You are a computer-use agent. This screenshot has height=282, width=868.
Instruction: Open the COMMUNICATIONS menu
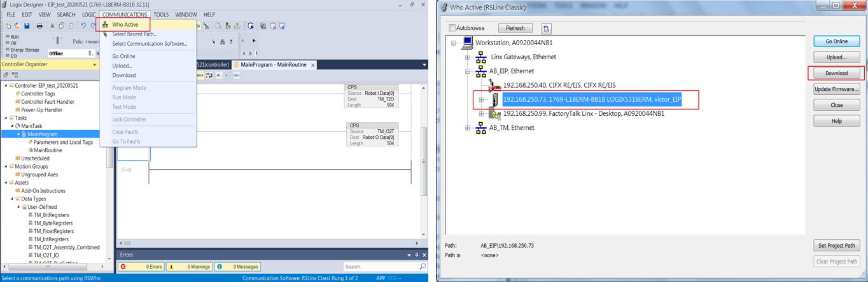coord(124,15)
